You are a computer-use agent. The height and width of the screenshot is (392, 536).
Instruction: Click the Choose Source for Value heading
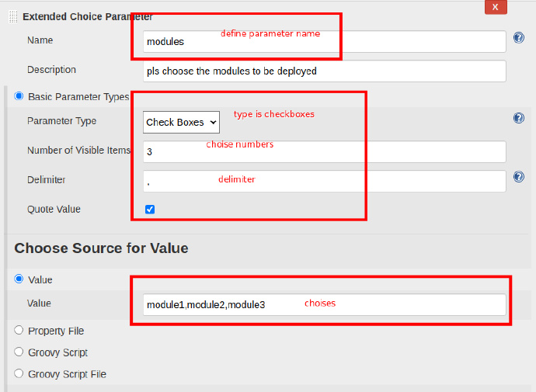[101, 248]
